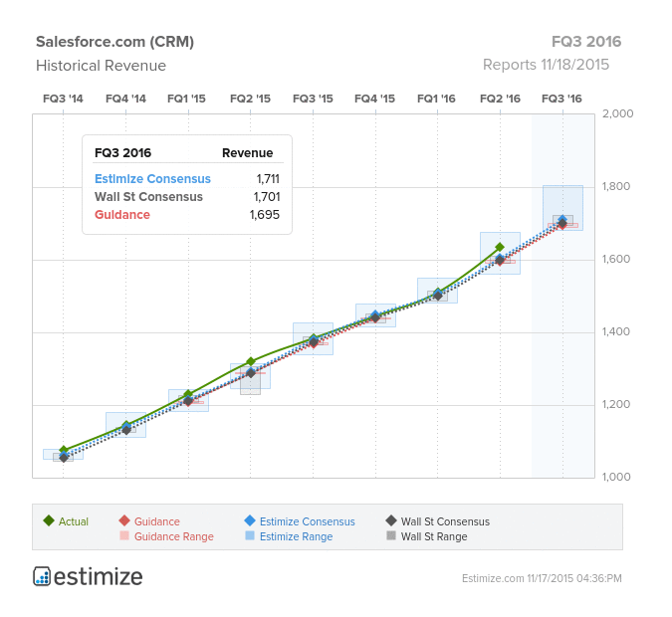Select the FQ3 '14 green Actual data point

64,451
